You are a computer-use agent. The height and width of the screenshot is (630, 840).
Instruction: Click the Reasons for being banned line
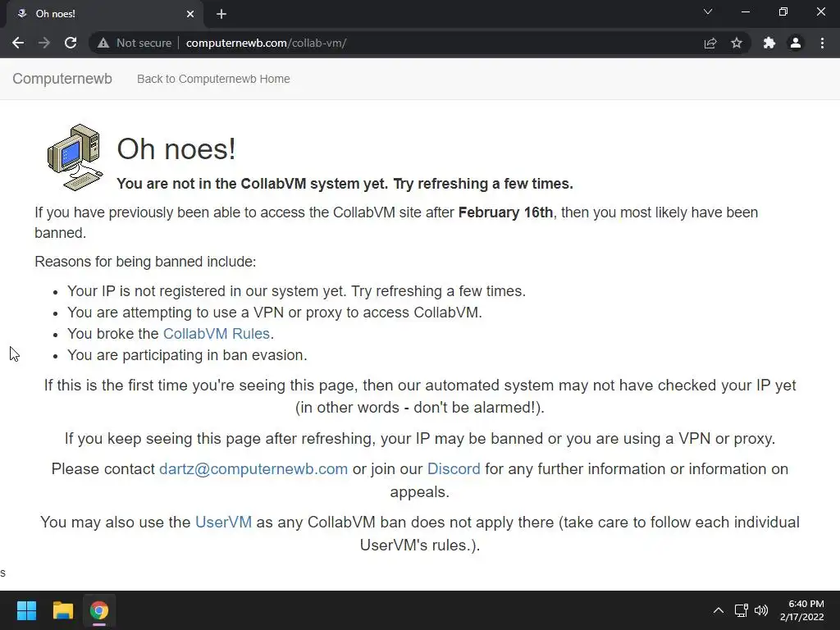click(x=145, y=262)
